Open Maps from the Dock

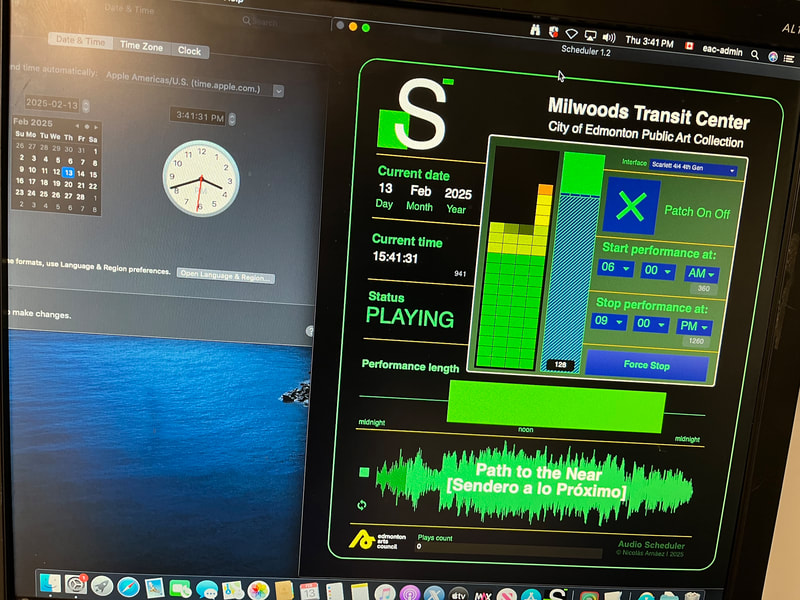(x=233, y=591)
